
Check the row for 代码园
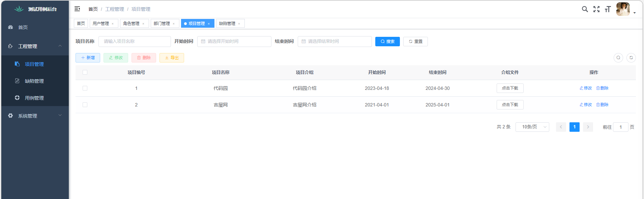click(x=85, y=88)
